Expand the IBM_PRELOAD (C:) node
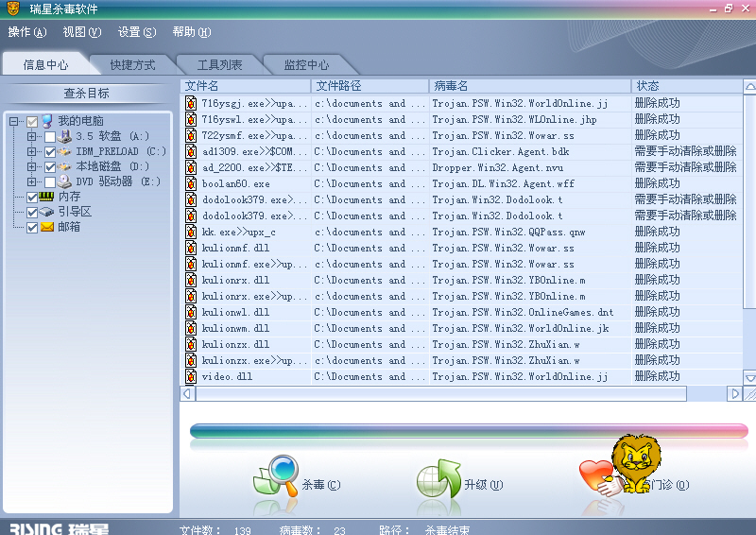Image resolution: width=756 pixels, height=535 pixels. 31,151
